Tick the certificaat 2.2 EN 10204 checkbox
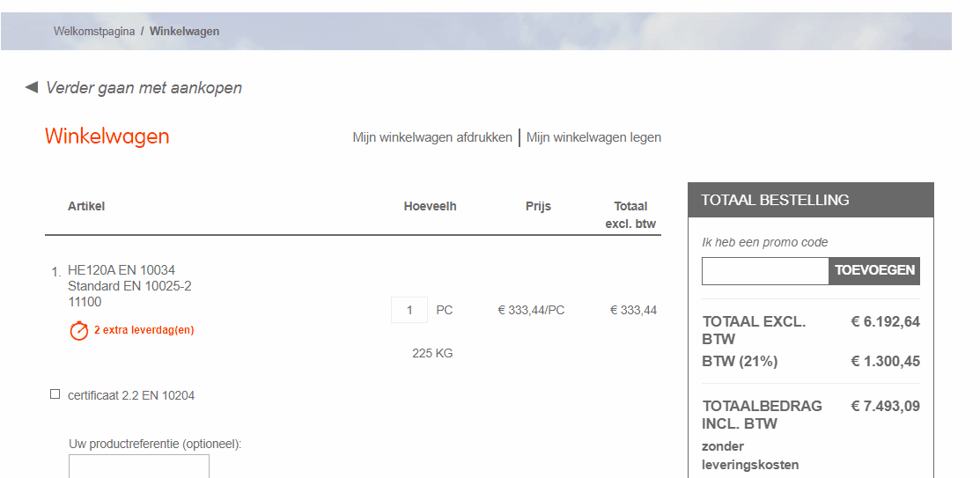This screenshot has height=478, width=980. coord(55,395)
